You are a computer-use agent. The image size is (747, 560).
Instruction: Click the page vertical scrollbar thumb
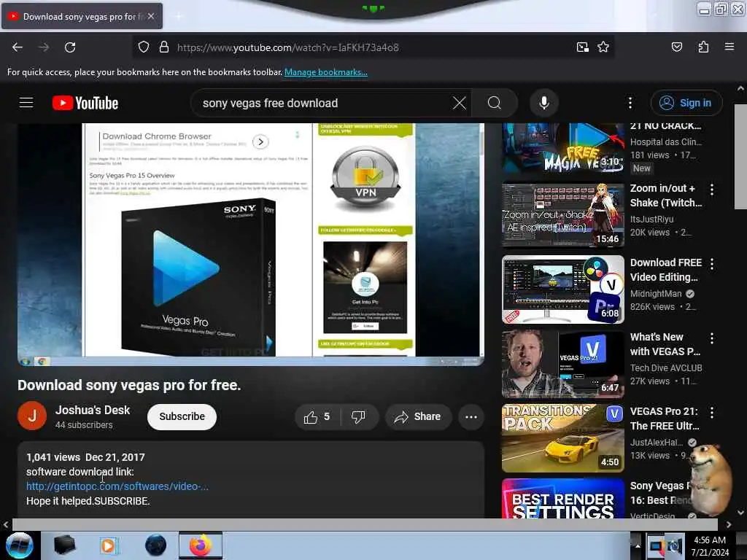(x=740, y=156)
